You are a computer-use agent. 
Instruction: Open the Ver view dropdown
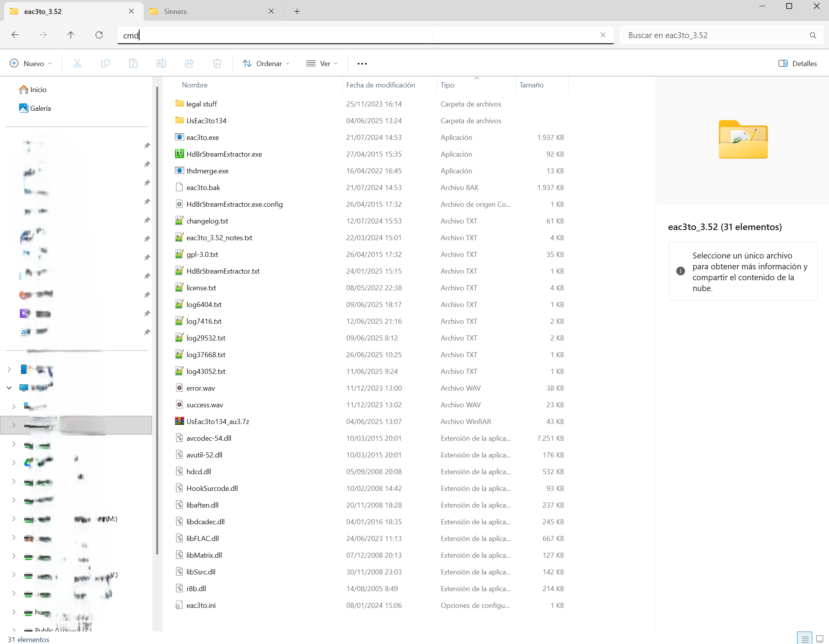click(x=322, y=64)
